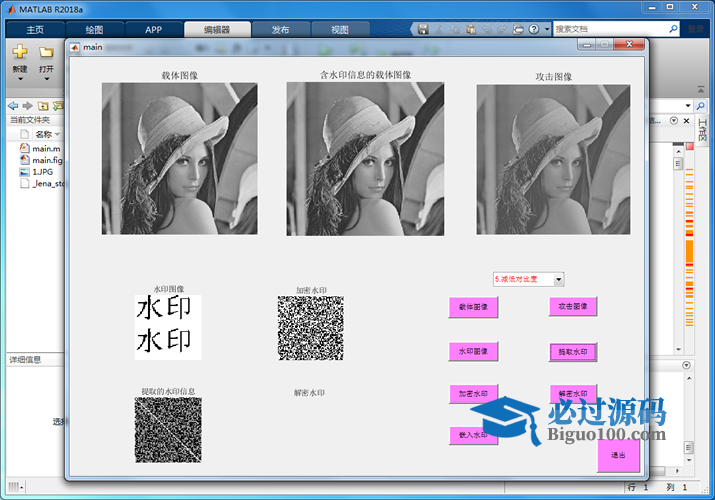Open the 名称 column header dropdown

(x=57, y=134)
